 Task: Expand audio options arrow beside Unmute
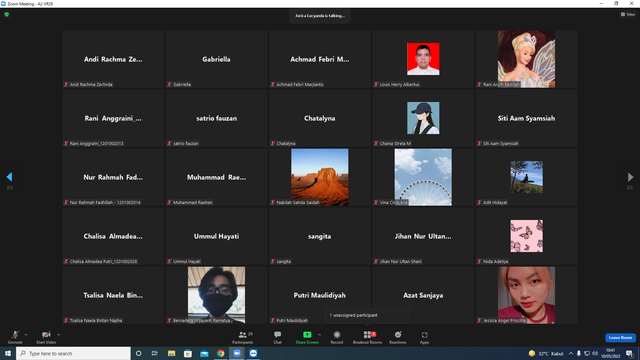click(x=26, y=335)
